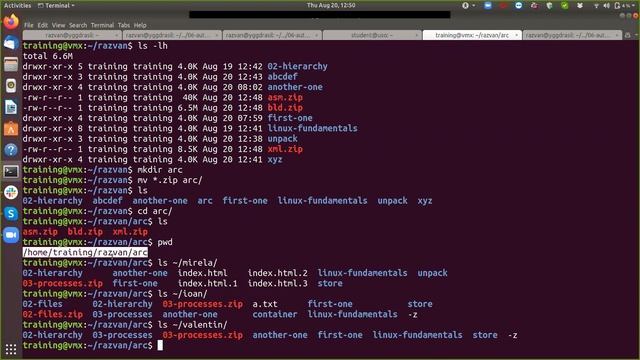This screenshot has height=360, width=640.
Task: Open the clock showing Thu Aug 20, 12:50
Action: coord(331,5)
